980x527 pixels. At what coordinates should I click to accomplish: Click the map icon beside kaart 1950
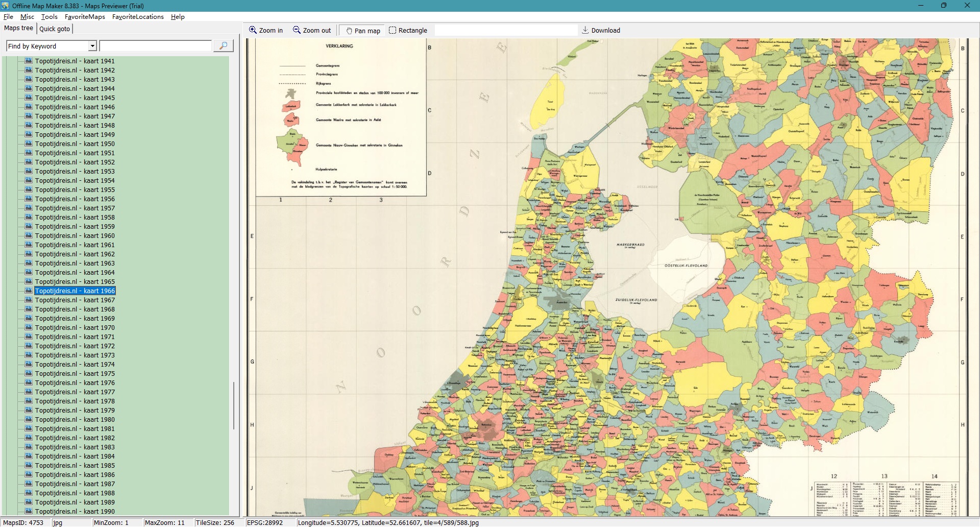pyautogui.click(x=29, y=143)
